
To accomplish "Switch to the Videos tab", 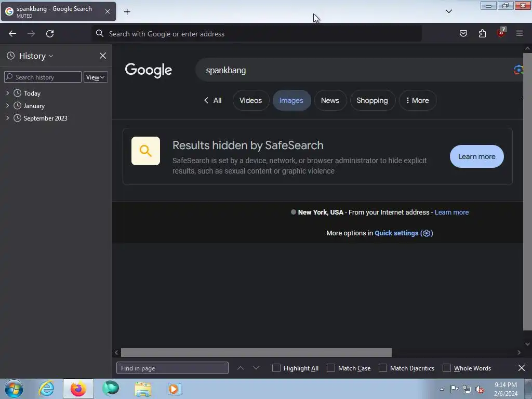I will tap(251, 100).
